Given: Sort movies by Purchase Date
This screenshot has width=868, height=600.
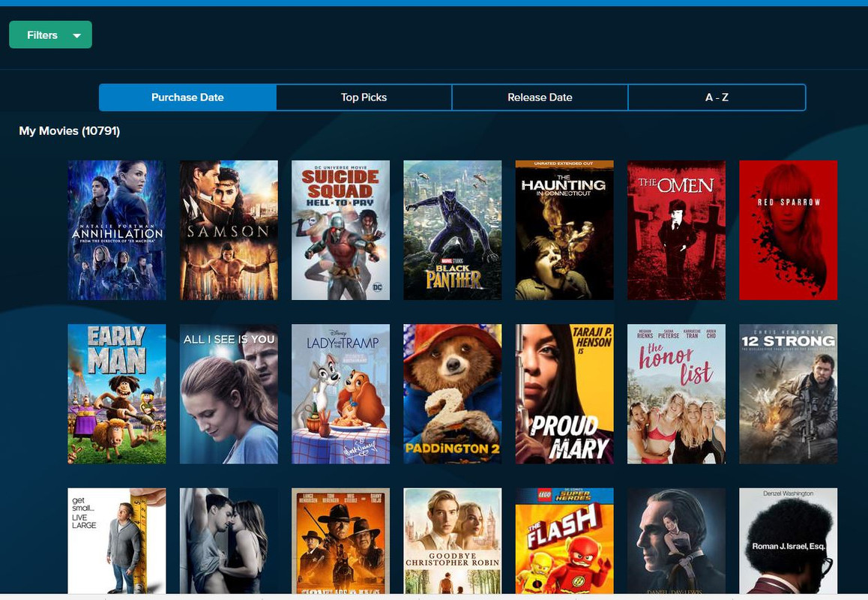Looking at the screenshot, I should (x=187, y=97).
